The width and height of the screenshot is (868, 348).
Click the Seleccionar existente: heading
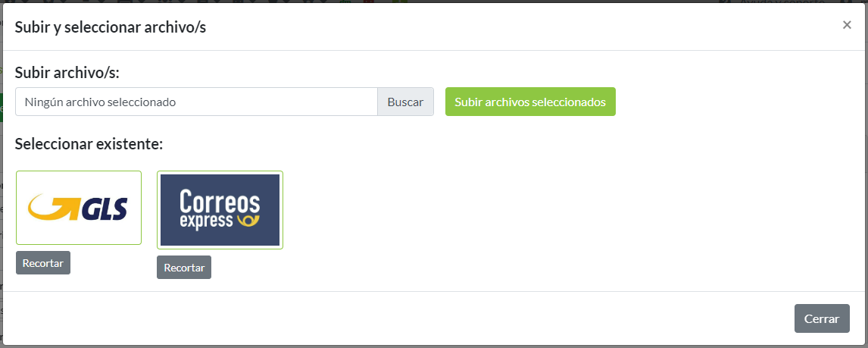[x=89, y=143]
